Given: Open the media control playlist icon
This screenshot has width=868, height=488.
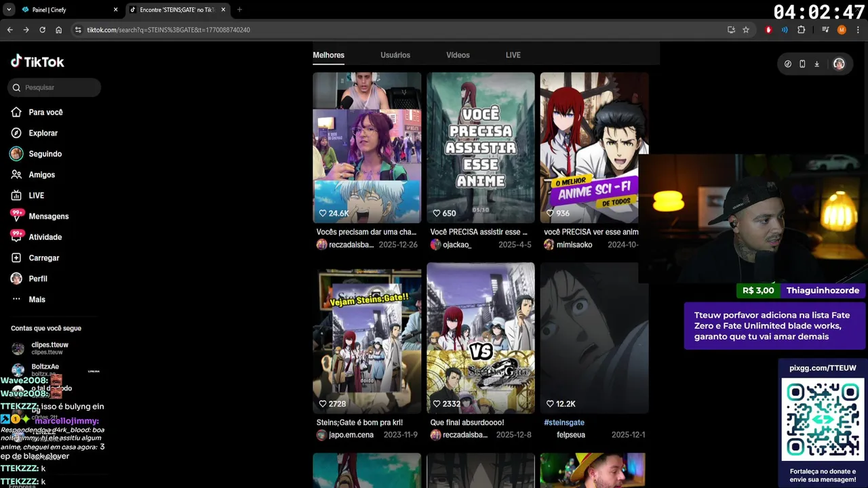Looking at the screenshot, I should [x=825, y=30].
